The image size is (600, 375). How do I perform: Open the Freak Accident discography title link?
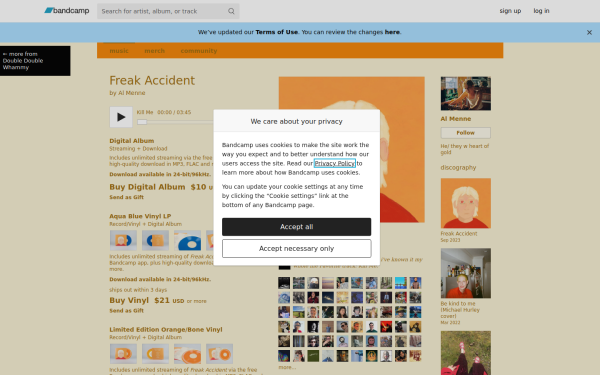click(x=459, y=233)
